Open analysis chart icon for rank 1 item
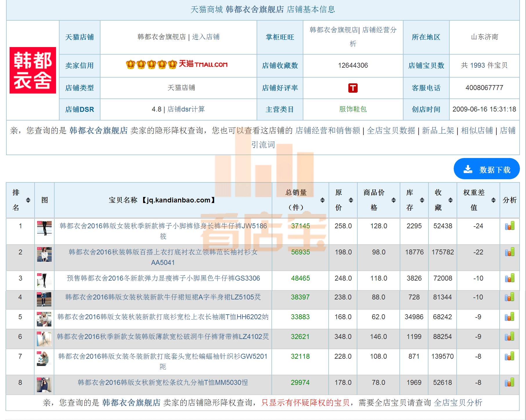This screenshot has width=526, height=420. click(509, 226)
